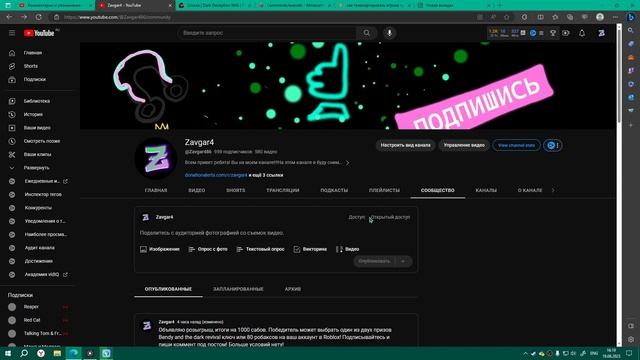Open the Опубликовать dropdown arrow
Viewport: 640px width, 360px height.
[403, 261]
